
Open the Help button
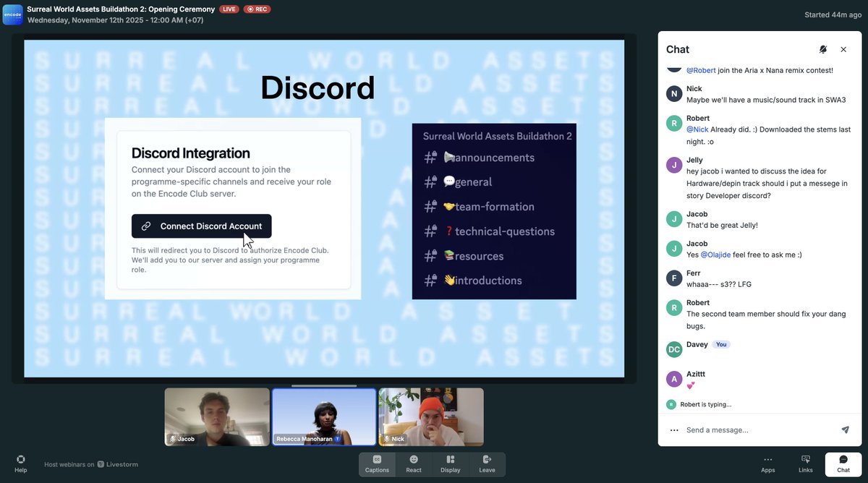pyautogui.click(x=21, y=464)
